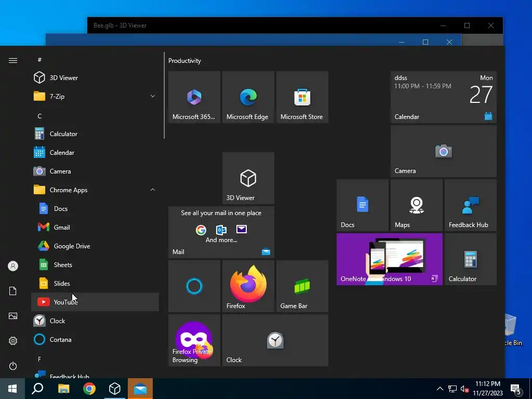Screen dimensions: 532x399
Task: Launch Slides under Chrome Apps
Action: tap(95, 283)
